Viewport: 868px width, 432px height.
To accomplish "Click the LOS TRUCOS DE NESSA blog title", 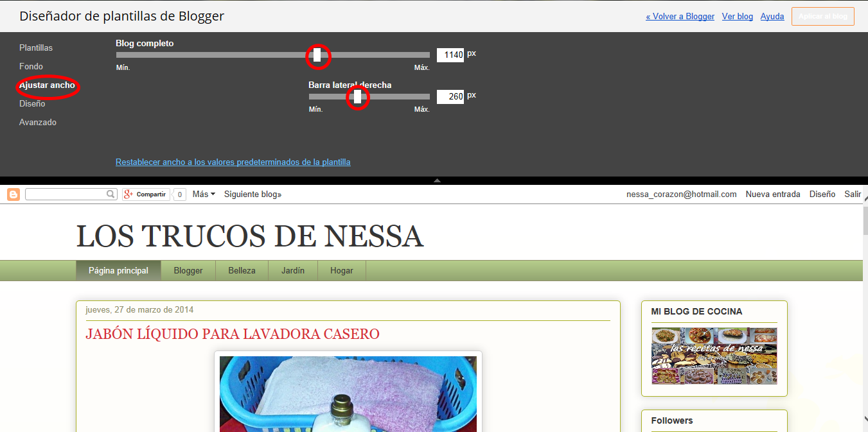I will pos(250,236).
